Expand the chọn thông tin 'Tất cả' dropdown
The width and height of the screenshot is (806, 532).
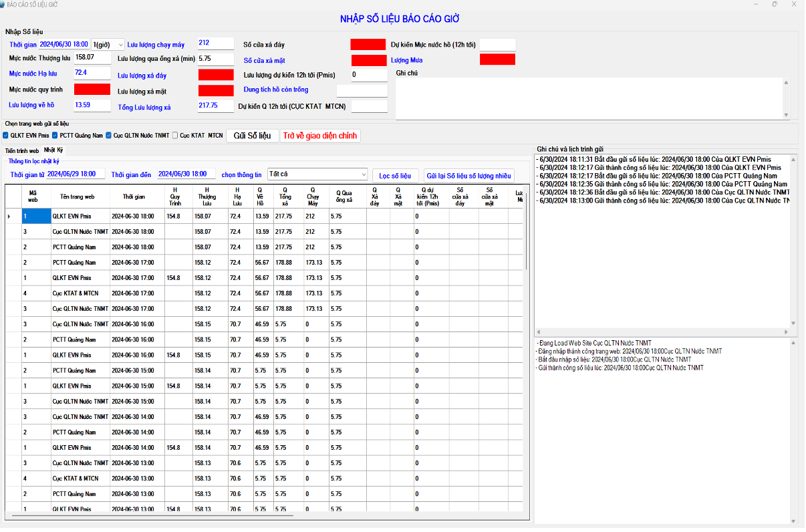363,174
